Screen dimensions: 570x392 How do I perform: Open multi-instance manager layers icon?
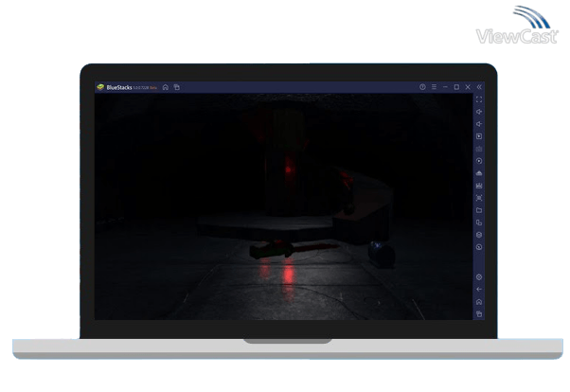click(x=479, y=235)
